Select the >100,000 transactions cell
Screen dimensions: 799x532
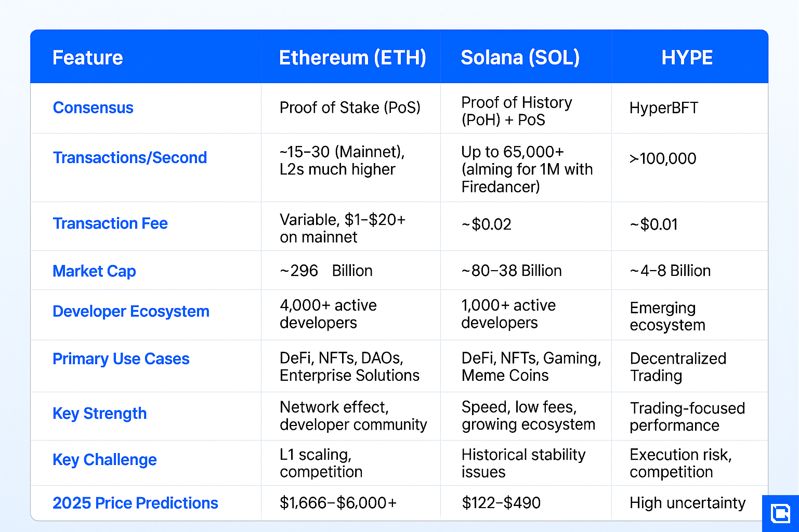[663, 158]
